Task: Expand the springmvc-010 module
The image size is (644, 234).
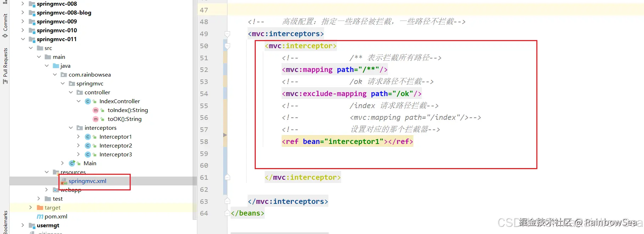Action: click(x=23, y=30)
